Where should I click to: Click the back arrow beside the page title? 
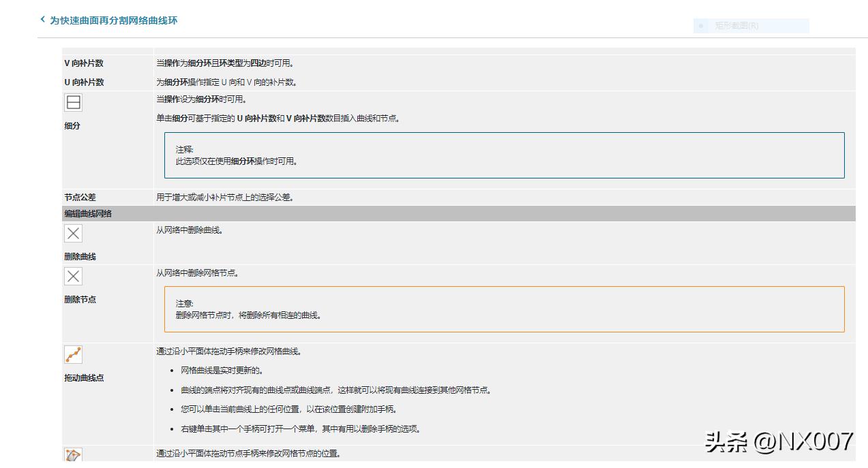click(x=42, y=20)
